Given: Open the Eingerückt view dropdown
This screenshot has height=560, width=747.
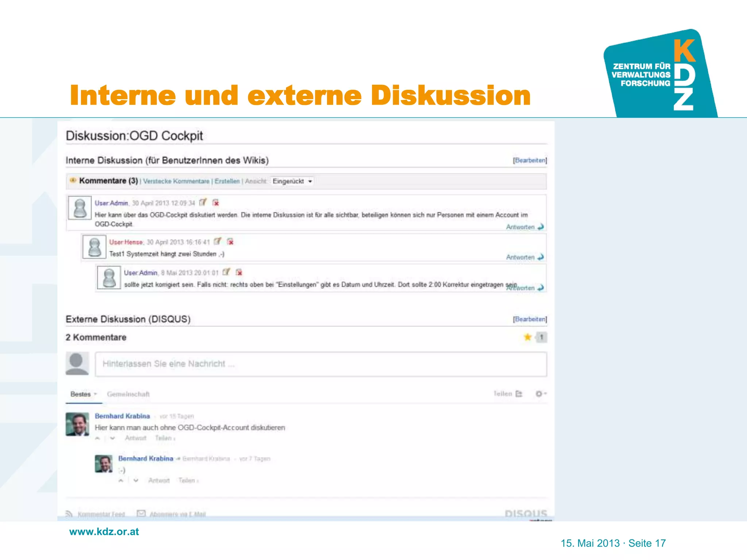Looking at the screenshot, I should (292, 181).
